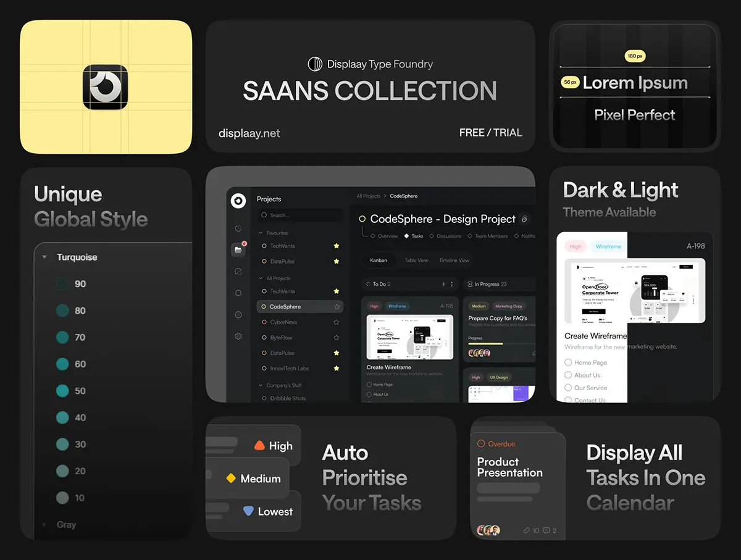Click the Search field in Projects panel
This screenshot has width=741, height=560.
[x=300, y=215]
